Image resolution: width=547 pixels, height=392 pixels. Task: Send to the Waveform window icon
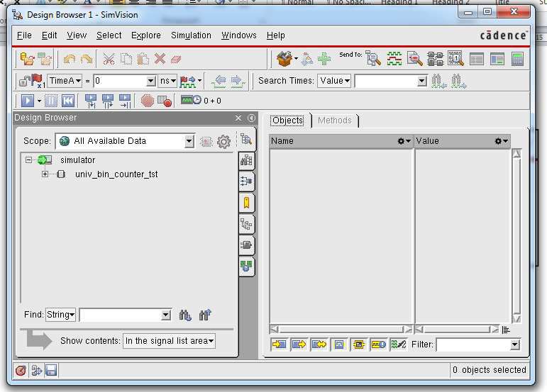(394, 59)
